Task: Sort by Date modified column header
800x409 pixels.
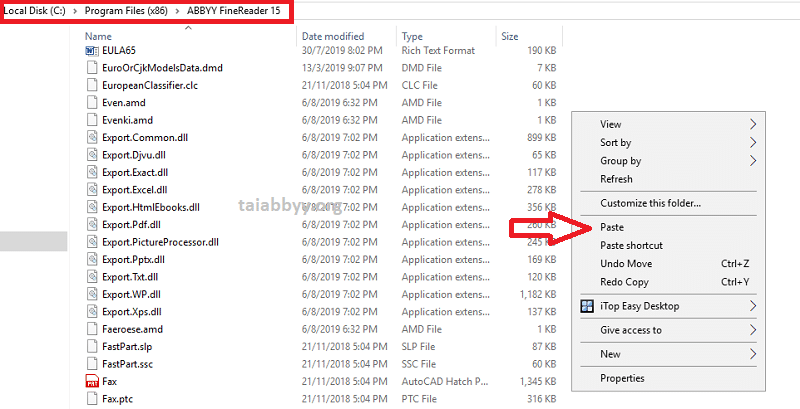Action: [333, 36]
